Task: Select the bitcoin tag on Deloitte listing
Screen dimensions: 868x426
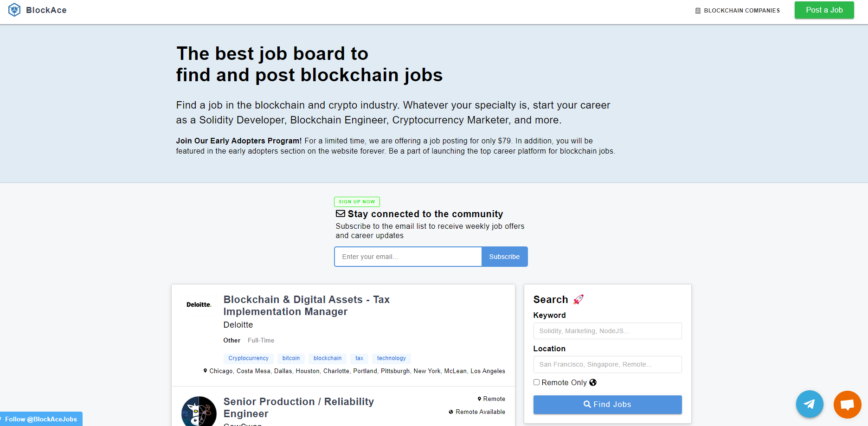Action: [291, 358]
